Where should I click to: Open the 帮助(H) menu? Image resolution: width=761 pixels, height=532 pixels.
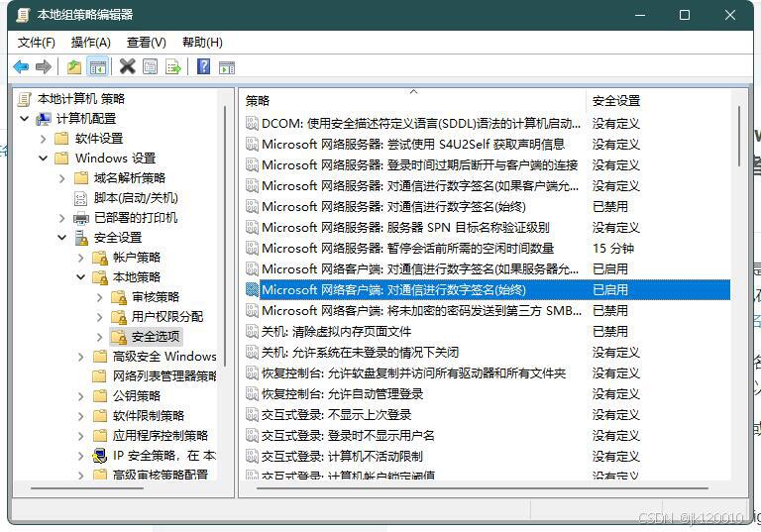pyautogui.click(x=202, y=43)
